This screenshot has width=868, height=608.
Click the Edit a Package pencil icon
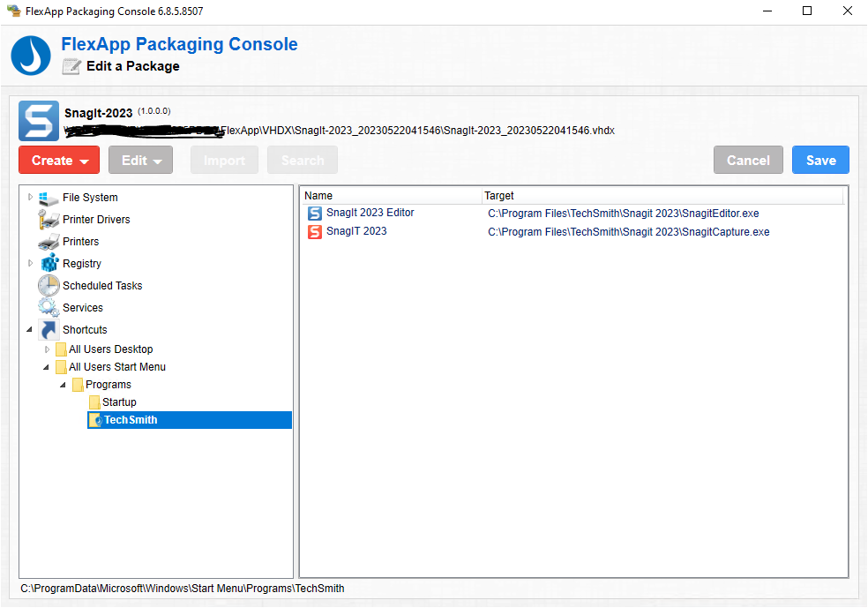71,66
